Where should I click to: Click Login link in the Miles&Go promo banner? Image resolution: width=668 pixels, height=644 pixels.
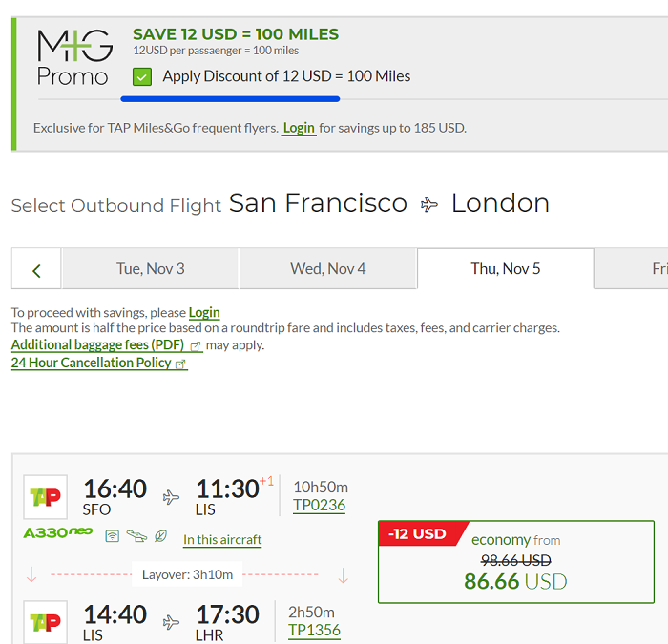click(x=299, y=128)
